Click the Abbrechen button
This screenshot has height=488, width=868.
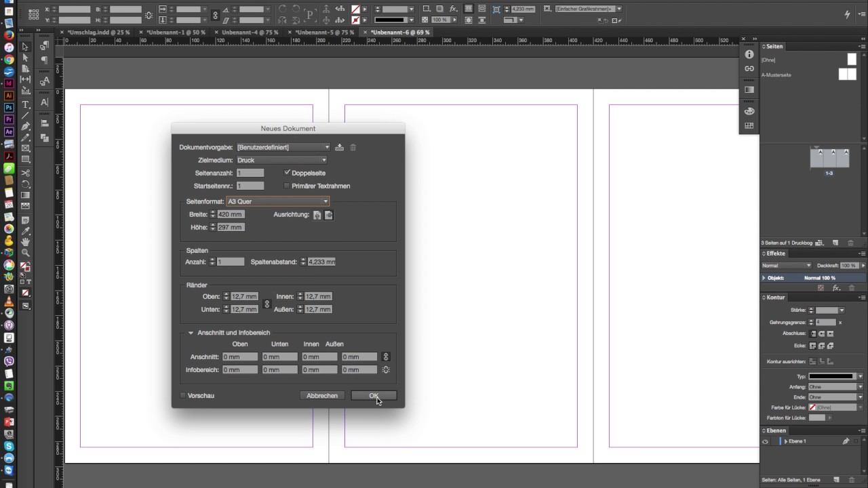[x=322, y=395]
